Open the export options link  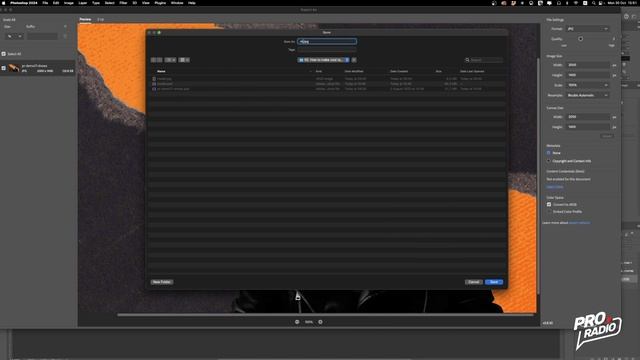point(579,223)
